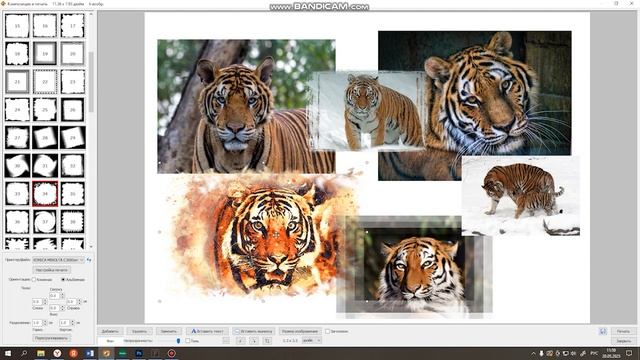Adjust vertical spacing stepper

click(73, 323)
